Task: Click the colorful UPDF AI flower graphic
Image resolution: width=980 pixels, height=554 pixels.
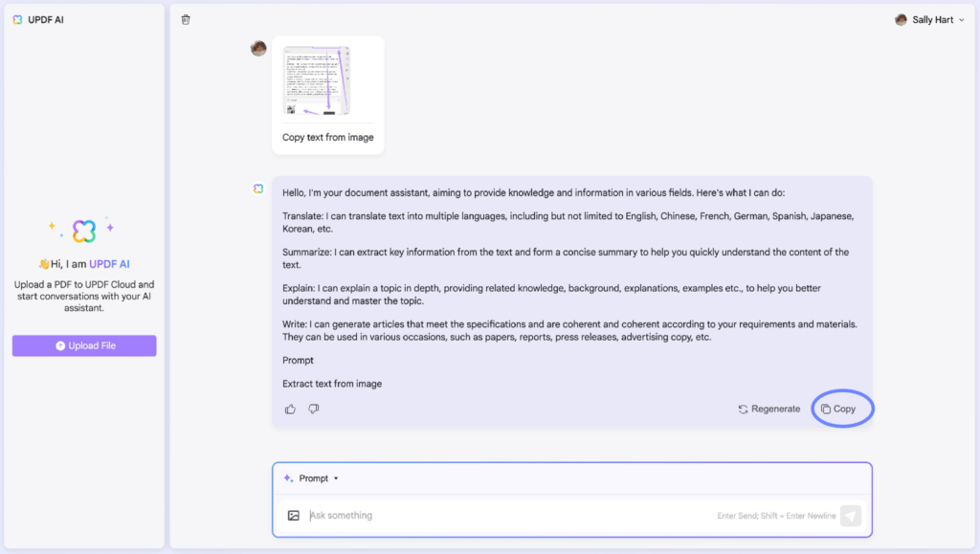Action: click(x=83, y=230)
